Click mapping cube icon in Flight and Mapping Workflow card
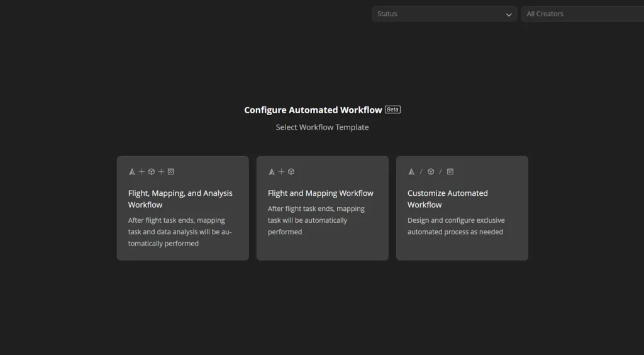The height and width of the screenshot is (355, 644). (x=291, y=172)
